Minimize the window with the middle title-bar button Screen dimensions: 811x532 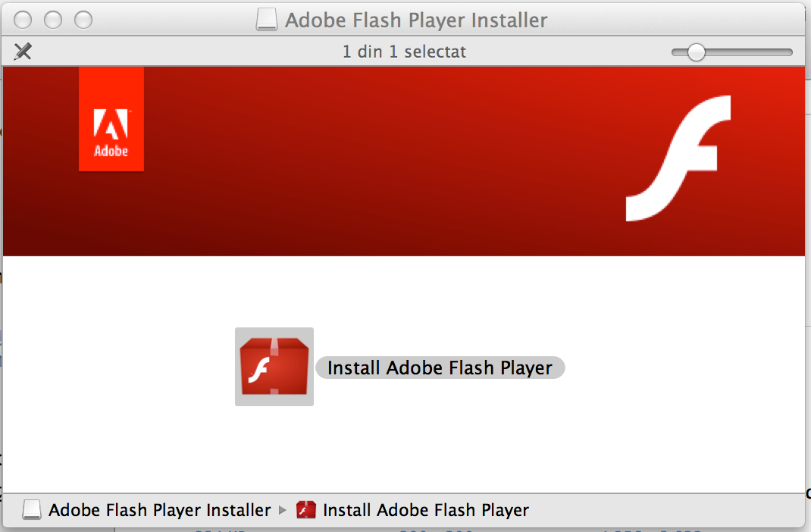(53, 20)
